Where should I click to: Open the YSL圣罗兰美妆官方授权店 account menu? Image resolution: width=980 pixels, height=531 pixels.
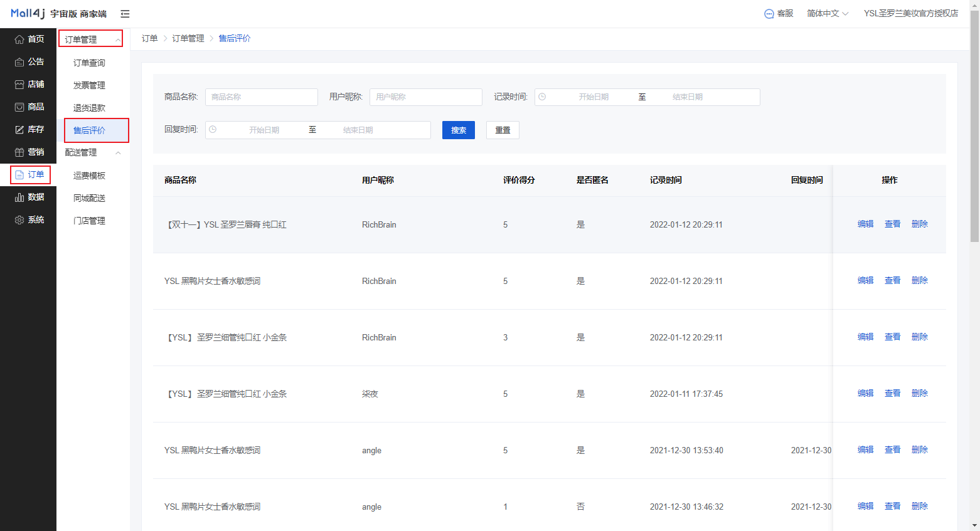[x=911, y=14]
